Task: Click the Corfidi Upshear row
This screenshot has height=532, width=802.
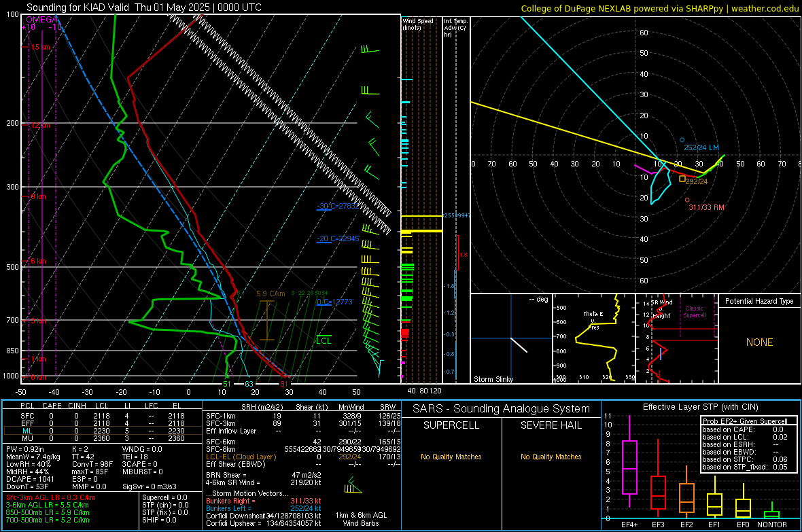Action: 264,522
